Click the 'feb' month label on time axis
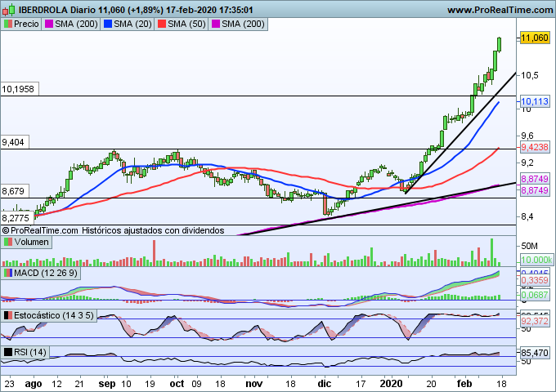The height and width of the screenshot is (392, 556). (x=464, y=384)
